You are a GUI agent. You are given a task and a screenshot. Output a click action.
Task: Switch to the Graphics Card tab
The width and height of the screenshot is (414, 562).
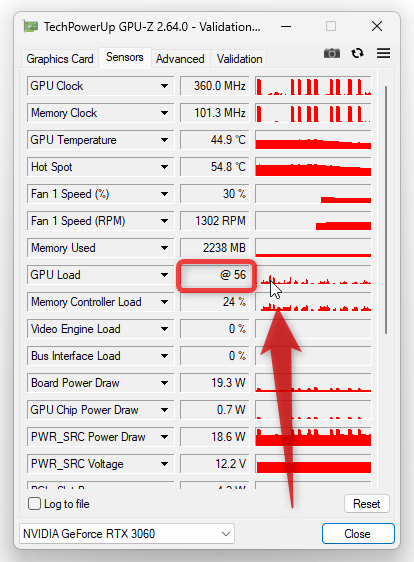click(x=60, y=59)
